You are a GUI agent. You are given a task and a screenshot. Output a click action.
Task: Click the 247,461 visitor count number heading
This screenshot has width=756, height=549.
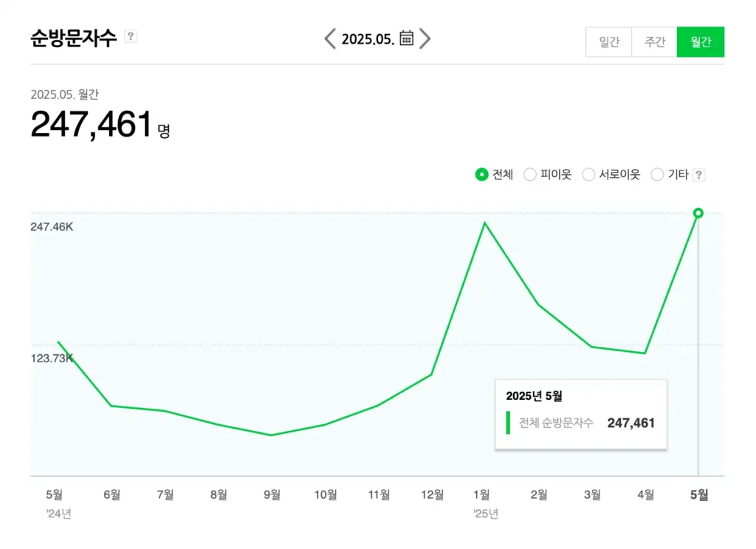point(91,125)
